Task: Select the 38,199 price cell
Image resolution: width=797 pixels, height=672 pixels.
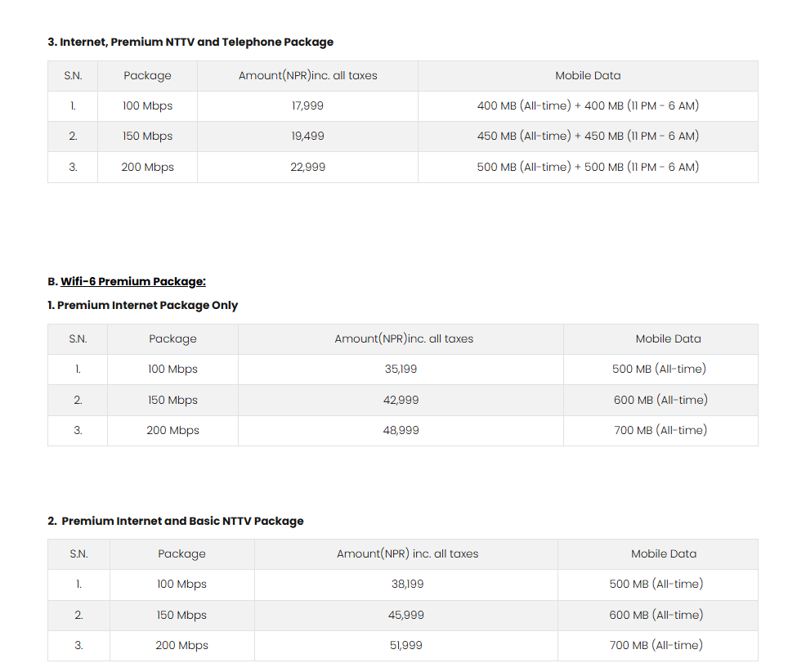Action: tap(406, 585)
